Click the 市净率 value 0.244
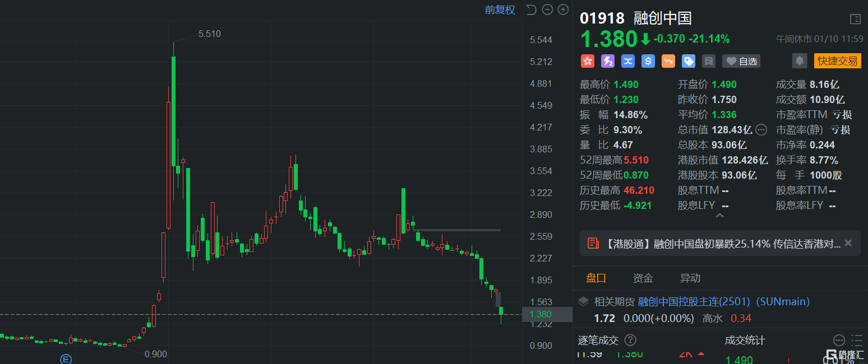This screenshot has width=868, height=364. [823, 145]
